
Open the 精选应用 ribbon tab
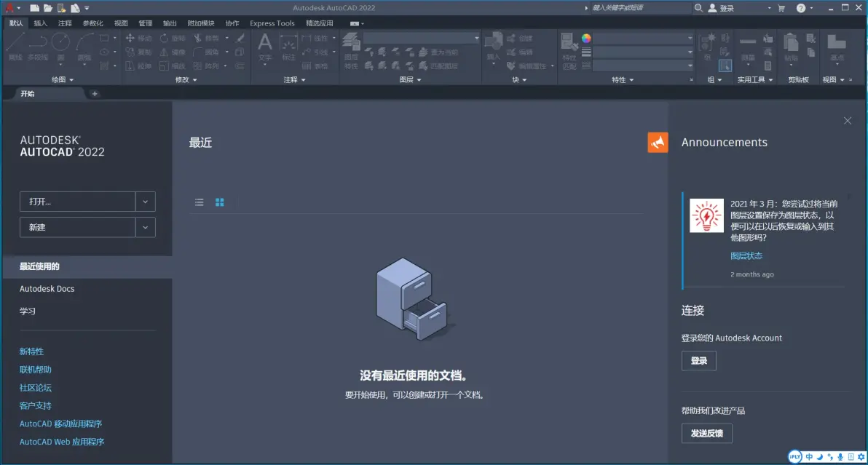click(320, 23)
